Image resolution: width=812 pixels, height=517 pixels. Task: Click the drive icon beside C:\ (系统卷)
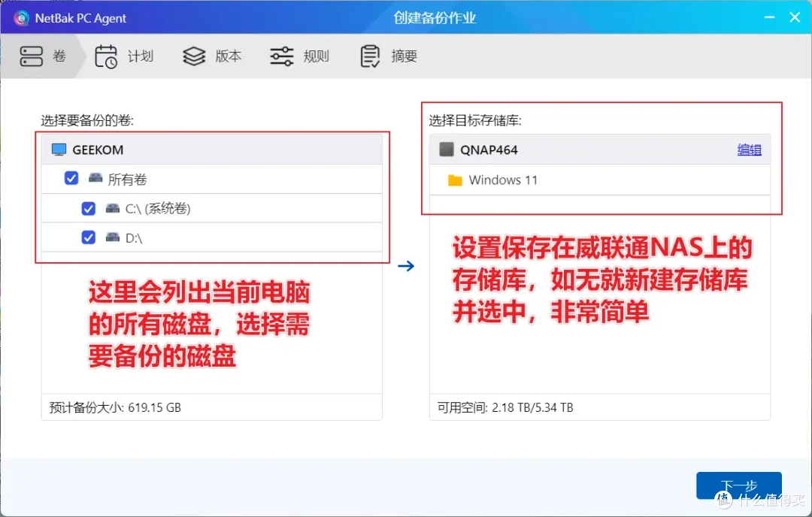tap(112, 208)
